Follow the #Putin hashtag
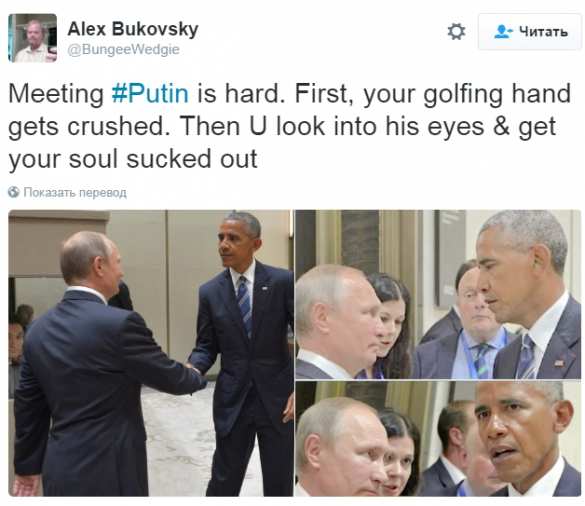The height and width of the screenshot is (506, 585). [150, 93]
